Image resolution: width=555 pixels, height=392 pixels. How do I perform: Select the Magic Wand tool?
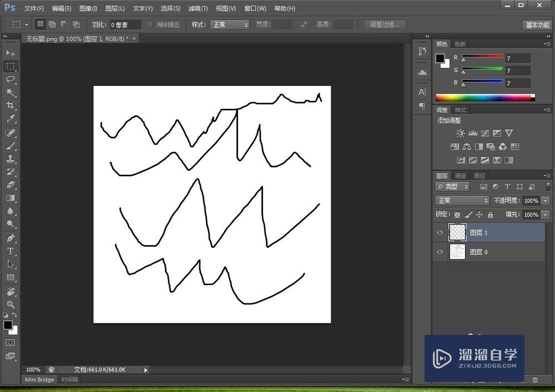point(11,93)
